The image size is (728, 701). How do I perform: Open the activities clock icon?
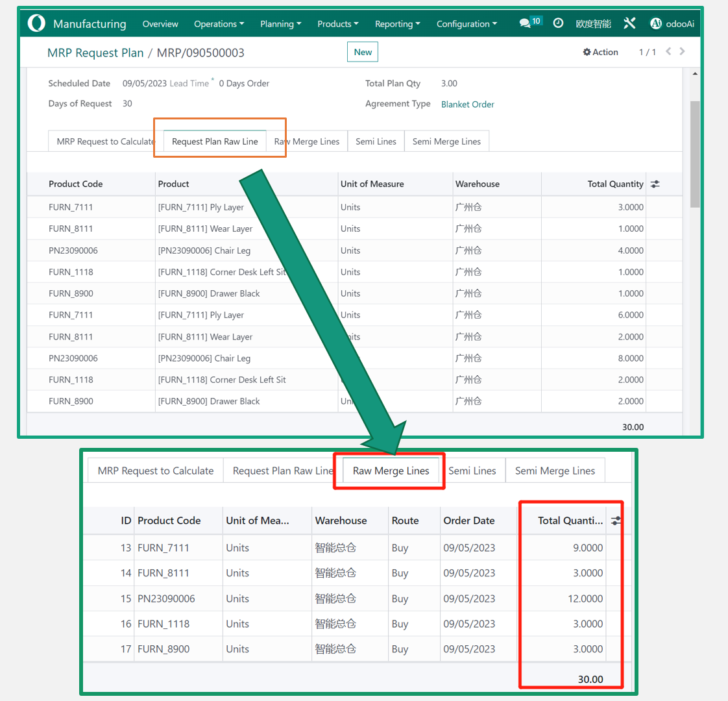click(x=558, y=23)
